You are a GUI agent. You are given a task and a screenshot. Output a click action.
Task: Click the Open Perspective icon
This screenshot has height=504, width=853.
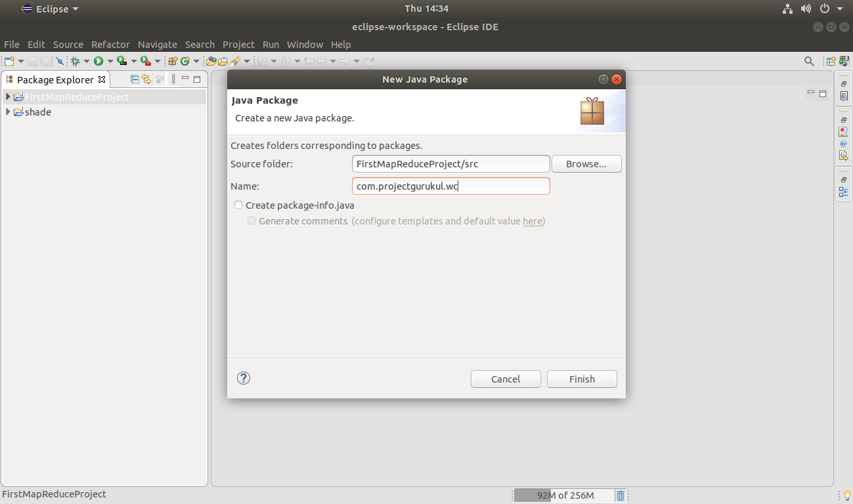pos(831,61)
